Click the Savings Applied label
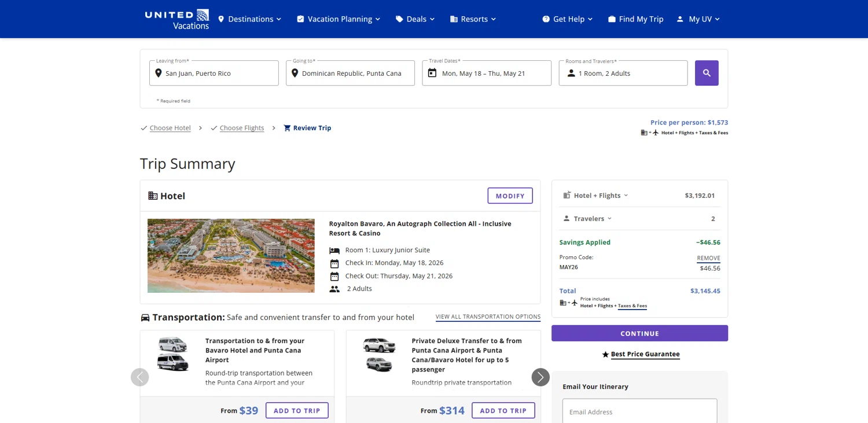 pos(585,242)
